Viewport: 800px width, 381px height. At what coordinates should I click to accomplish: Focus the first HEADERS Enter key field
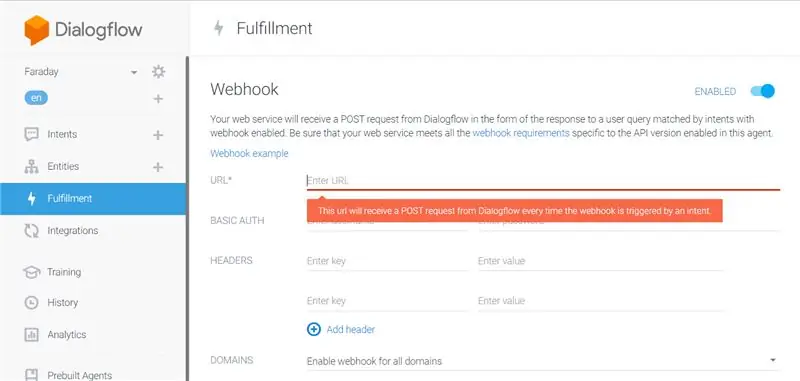click(x=387, y=261)
